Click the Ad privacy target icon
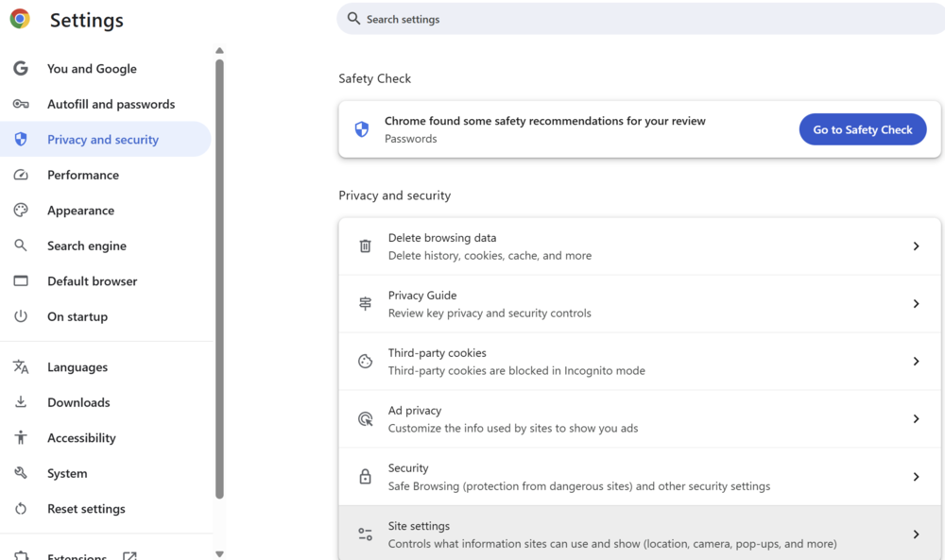Viewport: 945px width, 560px height. (x=365, y=418)
